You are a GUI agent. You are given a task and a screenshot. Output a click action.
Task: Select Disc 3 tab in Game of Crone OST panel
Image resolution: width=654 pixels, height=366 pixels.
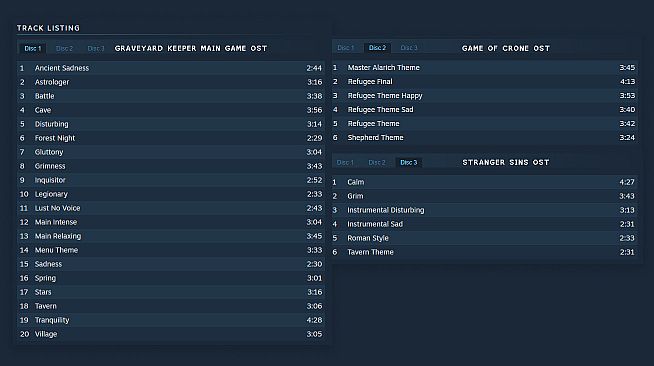click(409, 48)
